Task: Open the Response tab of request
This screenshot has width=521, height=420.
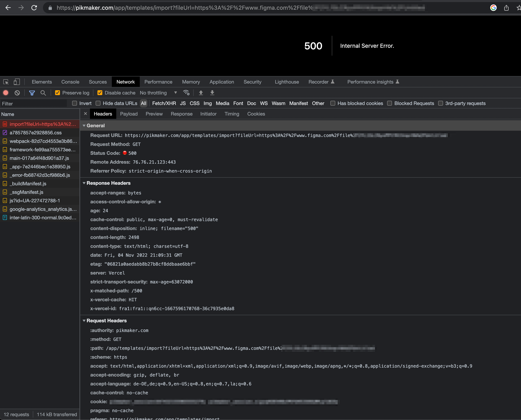Action: click(181, 114)
